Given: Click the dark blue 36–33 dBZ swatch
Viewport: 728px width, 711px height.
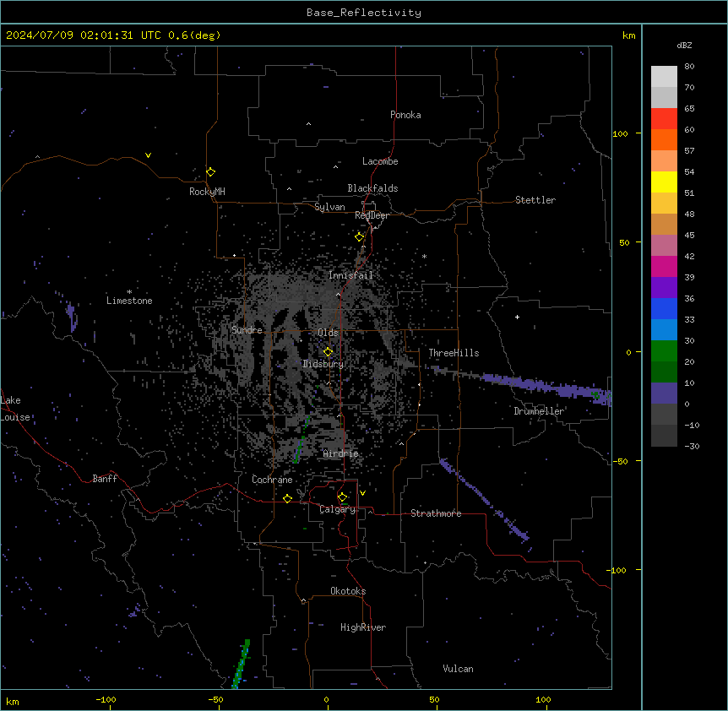Looking at the screenshot, I should coord(664,308).
